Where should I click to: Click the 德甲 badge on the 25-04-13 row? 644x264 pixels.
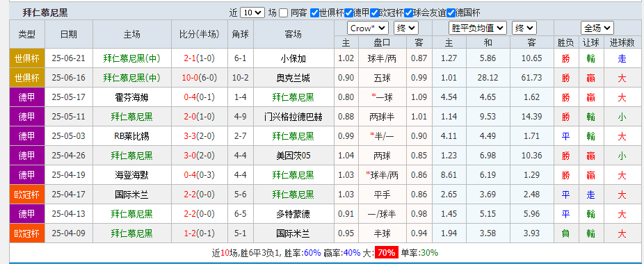click(26, 214)
